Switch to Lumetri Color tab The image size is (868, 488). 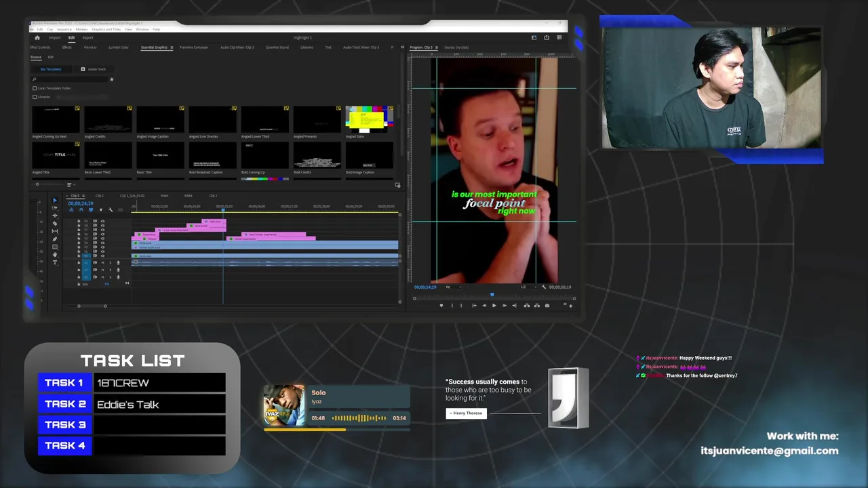click(119, 47)
